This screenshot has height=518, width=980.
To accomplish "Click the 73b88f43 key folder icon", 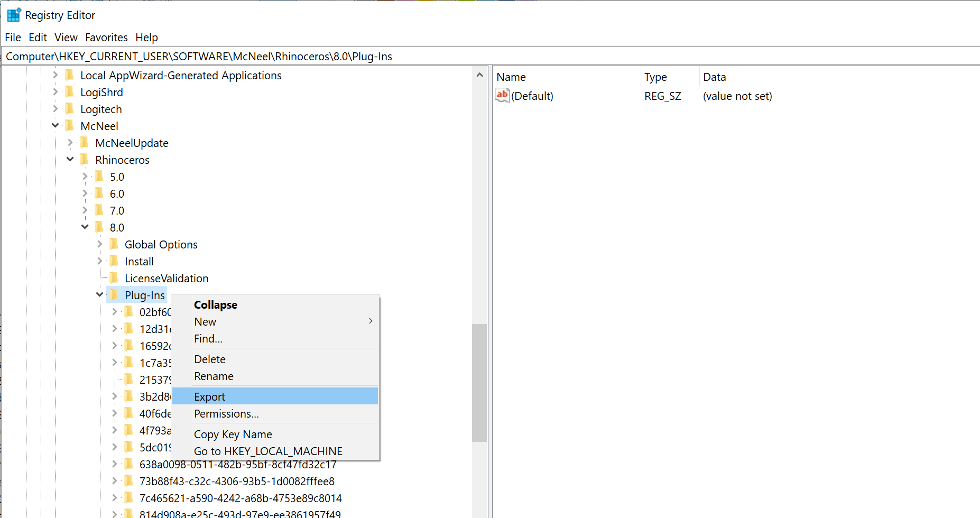I will (129, 481).
